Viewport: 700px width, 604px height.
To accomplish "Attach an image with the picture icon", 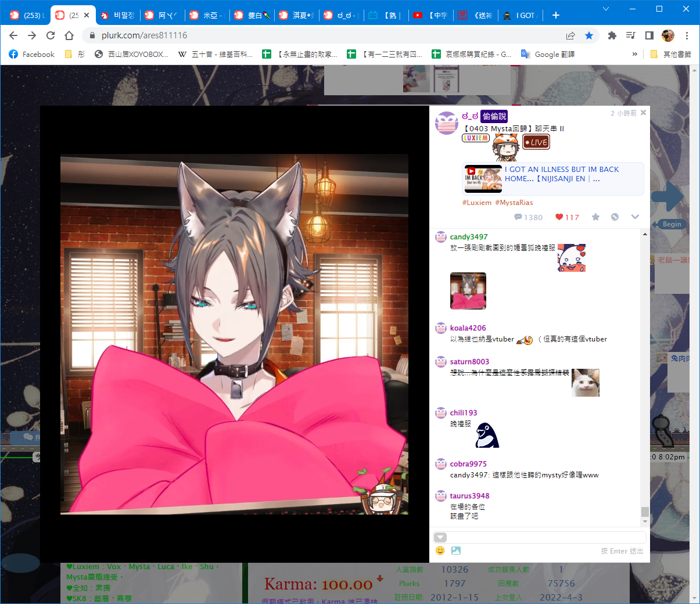I will click(455, 551).
